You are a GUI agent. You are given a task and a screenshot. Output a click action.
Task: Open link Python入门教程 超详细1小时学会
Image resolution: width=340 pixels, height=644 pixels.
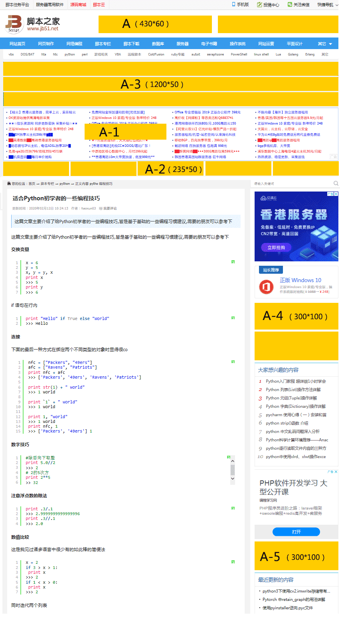point(296,381)
